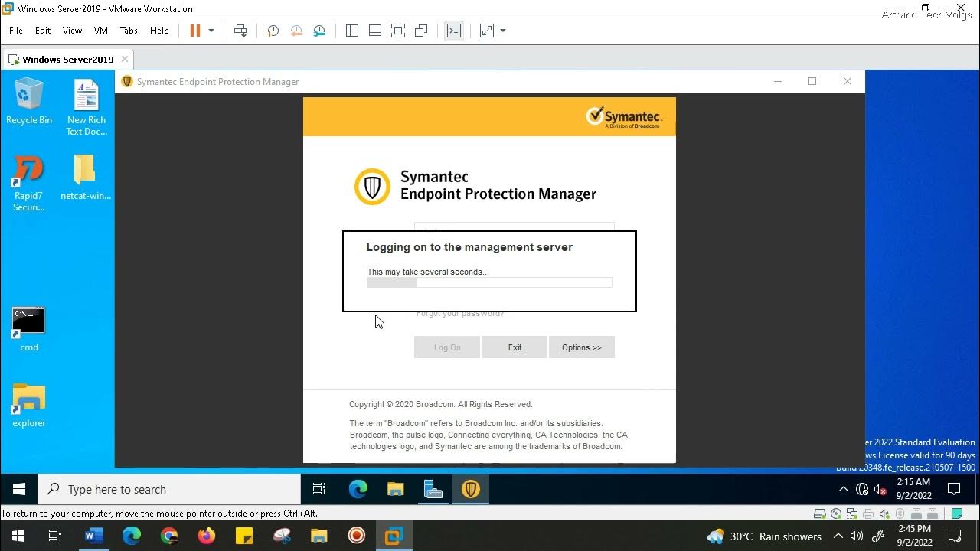980x551 pixels.
Task: Revert the VM to its previous snapshot
Action: pyautogui.click(x=296, y=31)
